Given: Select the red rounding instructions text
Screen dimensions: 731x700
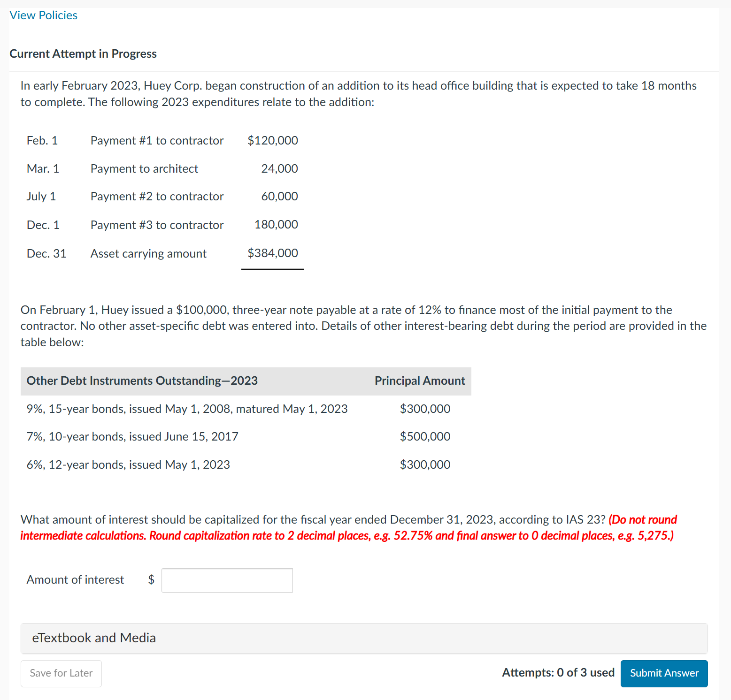Looking at the screenshot, I should pos(346,535).
